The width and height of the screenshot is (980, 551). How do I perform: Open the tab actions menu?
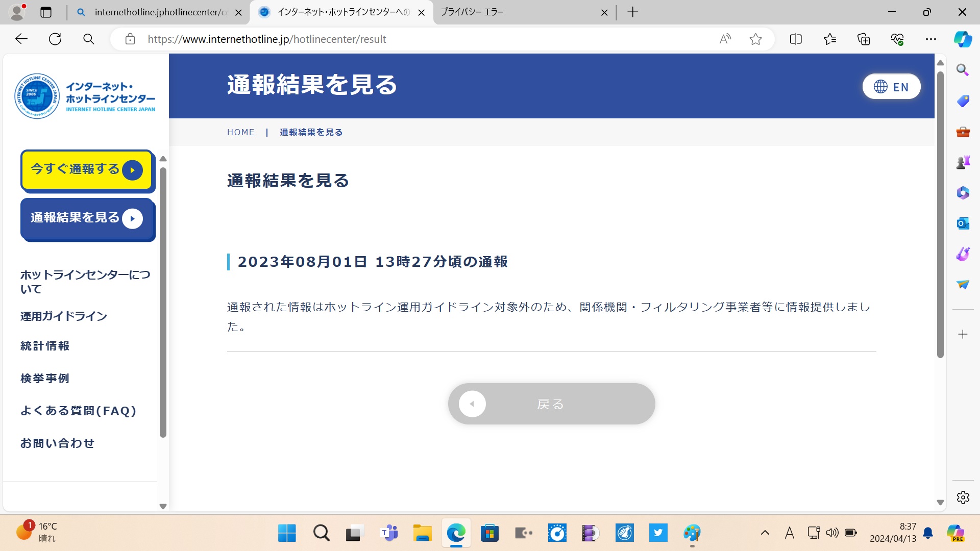click(46, 12)
